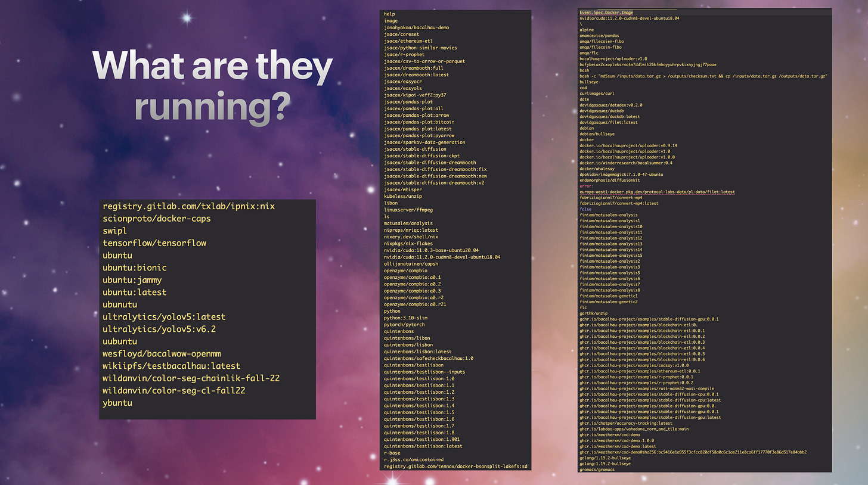Viewport: 868px width, 485px height.
Task: Click the "wildanvin/color-seg-chainlik-fall-22" entry
Action: [191, 378]
